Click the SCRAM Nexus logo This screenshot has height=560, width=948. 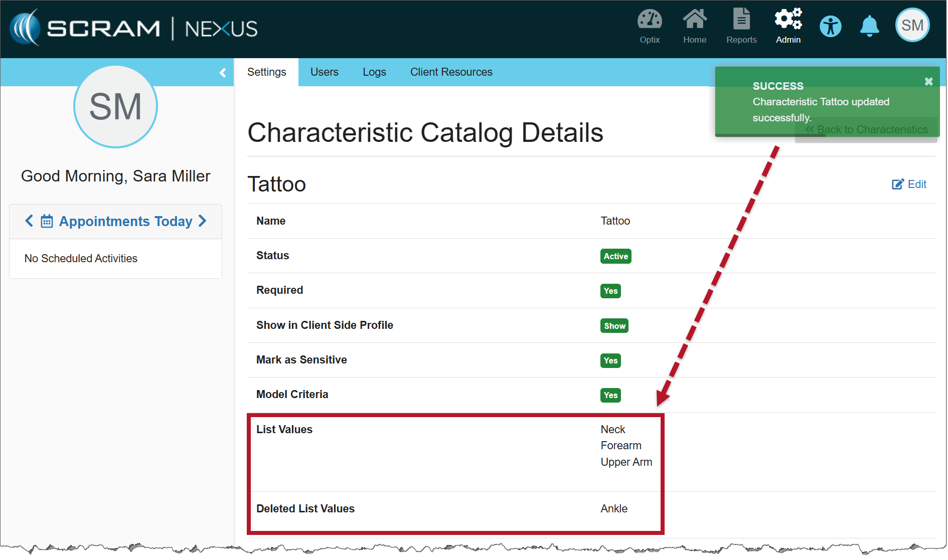pos(133,28)
